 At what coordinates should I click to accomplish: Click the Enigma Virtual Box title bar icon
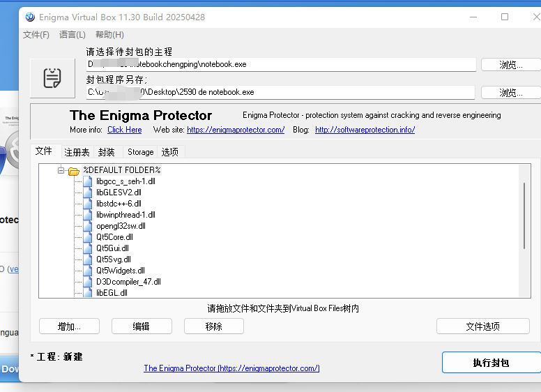pos(30,17)
